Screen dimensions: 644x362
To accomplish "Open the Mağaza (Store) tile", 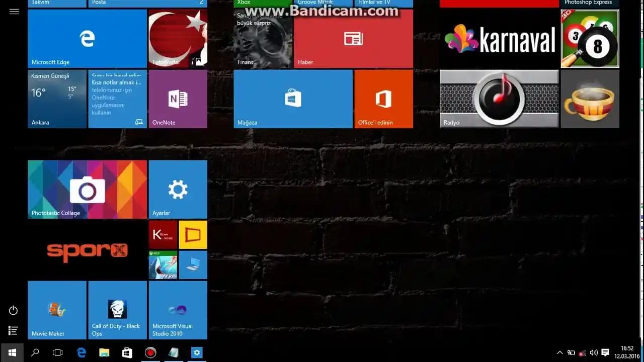I will tap(293, 98).
